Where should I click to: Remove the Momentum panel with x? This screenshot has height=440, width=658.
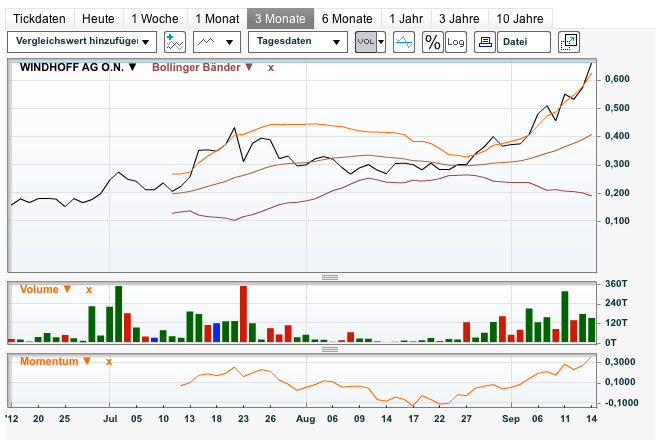tap(109, 362)
